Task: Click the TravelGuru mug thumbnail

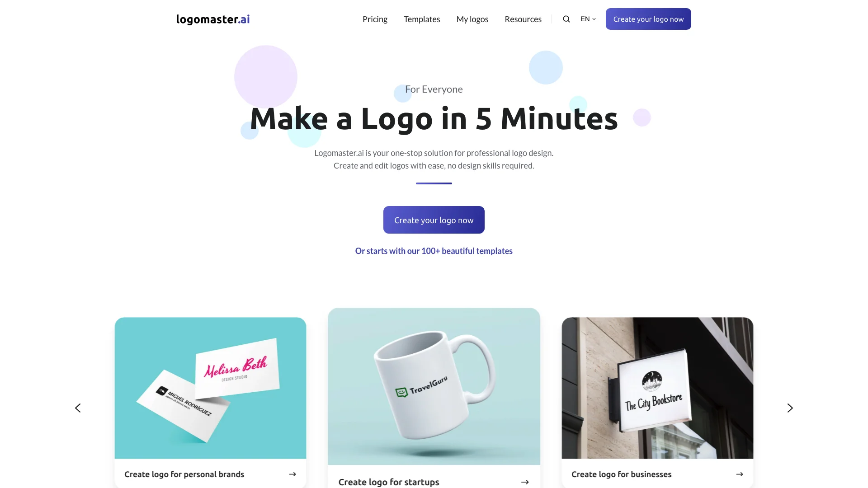Action: pyautogui.click(x=434, y=386)
